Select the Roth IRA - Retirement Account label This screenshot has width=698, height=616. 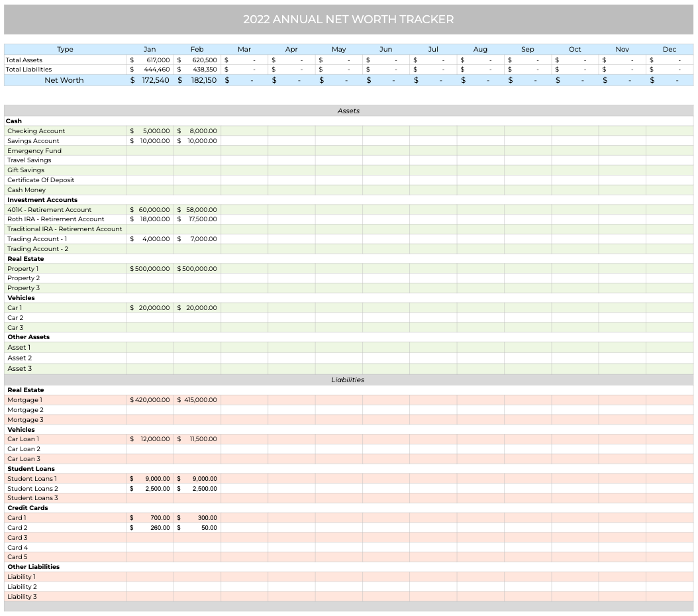56,219
